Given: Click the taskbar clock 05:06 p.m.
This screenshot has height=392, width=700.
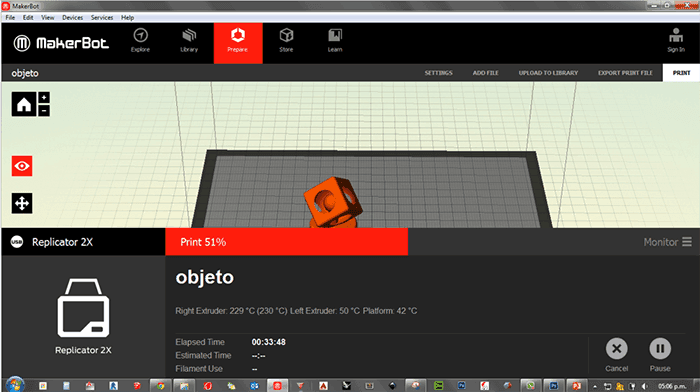Looking at the screenshot, I should (672, 386).
